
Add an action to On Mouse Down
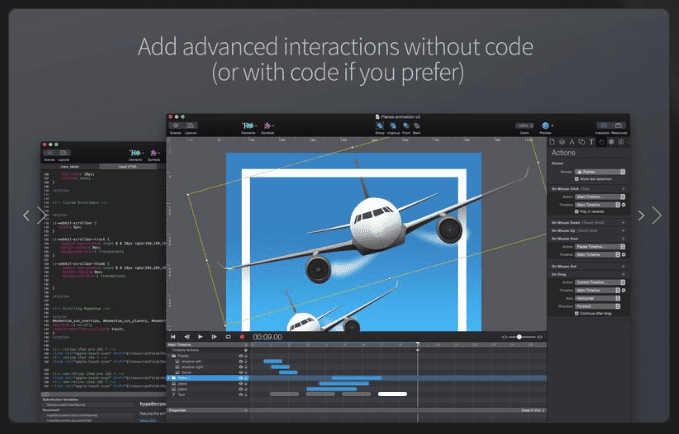point(624,223)
